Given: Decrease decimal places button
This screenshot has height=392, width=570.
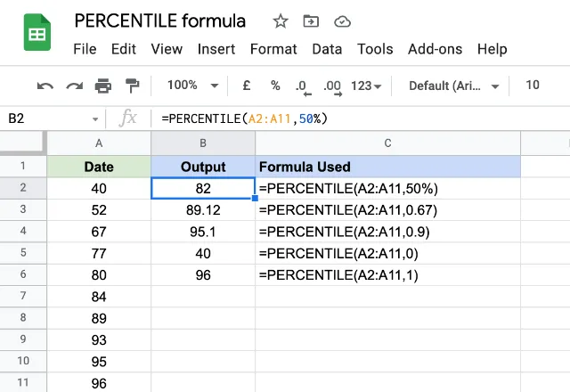Looking at the screenshot, I should (x=303, y=87).
